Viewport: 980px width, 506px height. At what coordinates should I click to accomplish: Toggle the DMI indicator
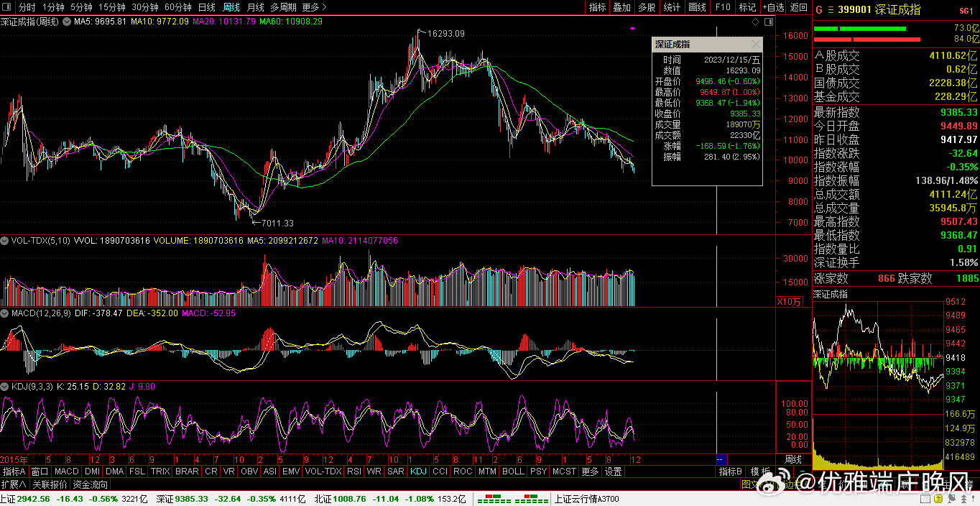point(92,471)
